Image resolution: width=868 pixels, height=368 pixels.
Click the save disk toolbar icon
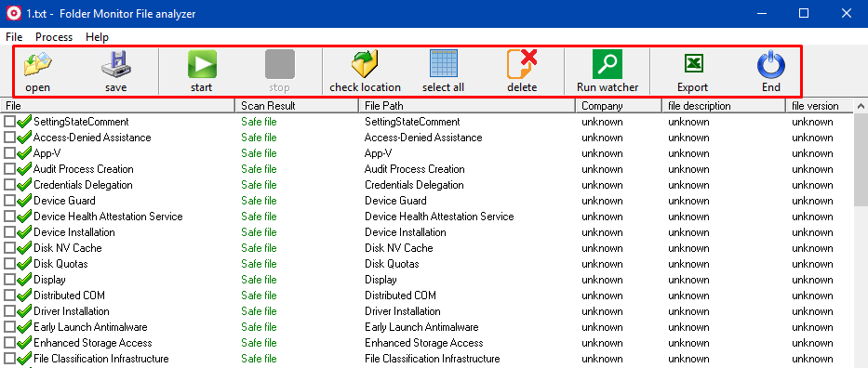[x=115, y=64]
